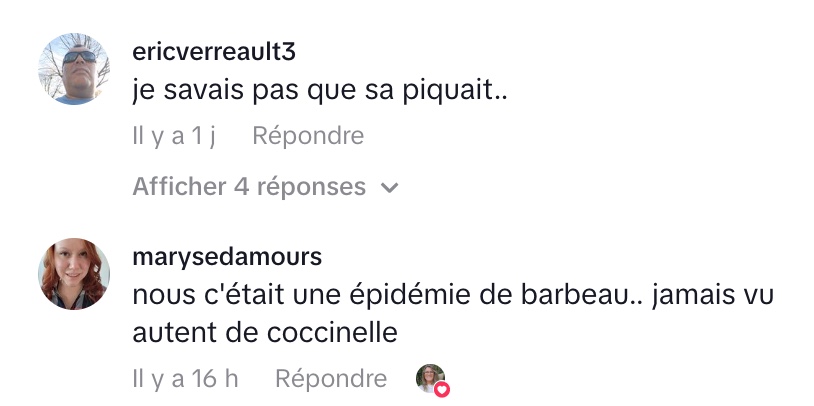This screenshot has height=406, width=814.
Task: Reply to ericverreault3's comment with Répondre
Action: [308, 136]
